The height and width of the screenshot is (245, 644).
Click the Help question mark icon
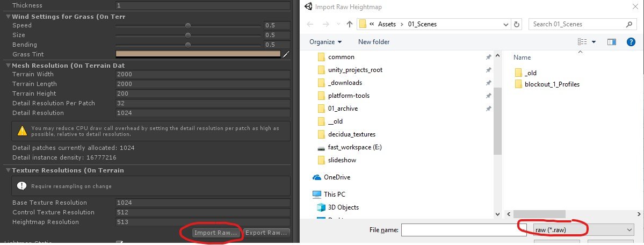[631, 42]
